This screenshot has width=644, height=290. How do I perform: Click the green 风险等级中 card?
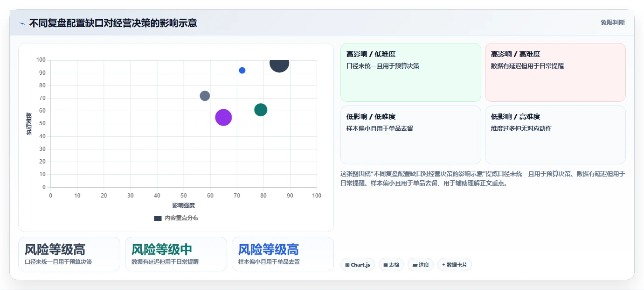click(176, 254)
